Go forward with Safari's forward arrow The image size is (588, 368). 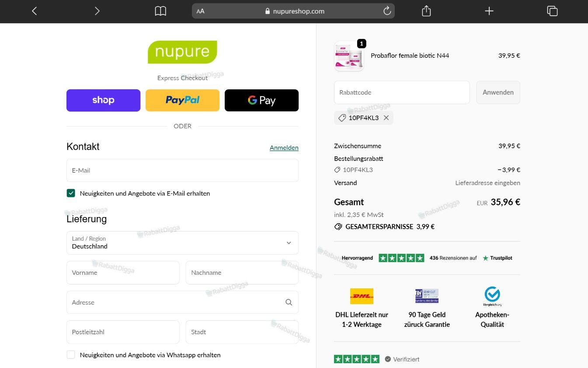click(x=97, y=11)
